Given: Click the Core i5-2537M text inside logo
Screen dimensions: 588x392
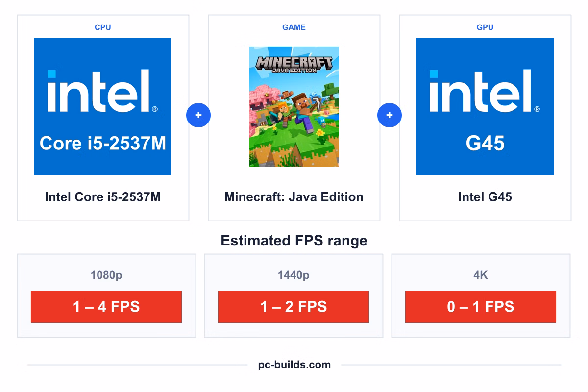Looking at the screenshot, I should point(103,143).
